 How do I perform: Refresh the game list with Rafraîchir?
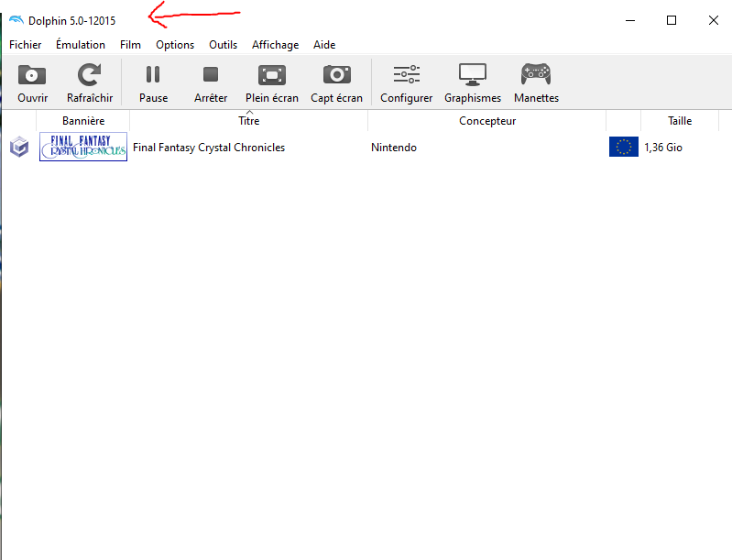[x=89, y=83]
